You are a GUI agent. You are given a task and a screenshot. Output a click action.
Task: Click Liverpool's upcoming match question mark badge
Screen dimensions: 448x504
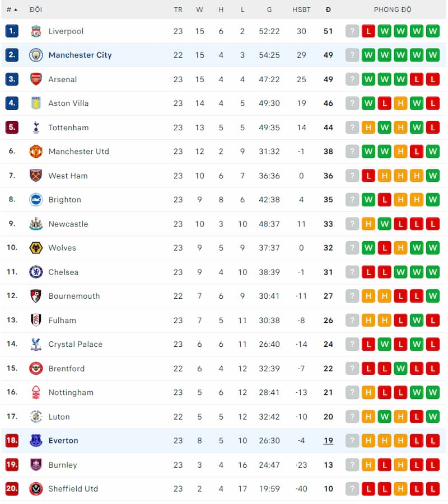(x=352, y=31)
